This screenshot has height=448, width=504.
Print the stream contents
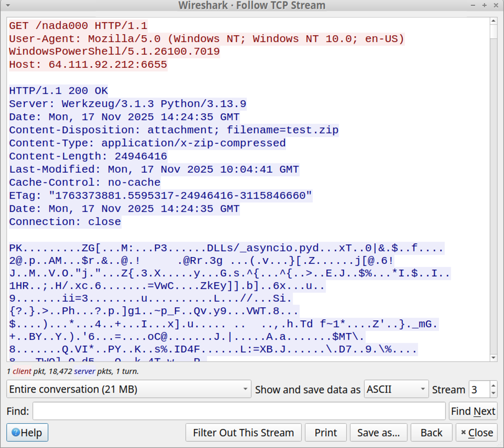coord(326,432)
